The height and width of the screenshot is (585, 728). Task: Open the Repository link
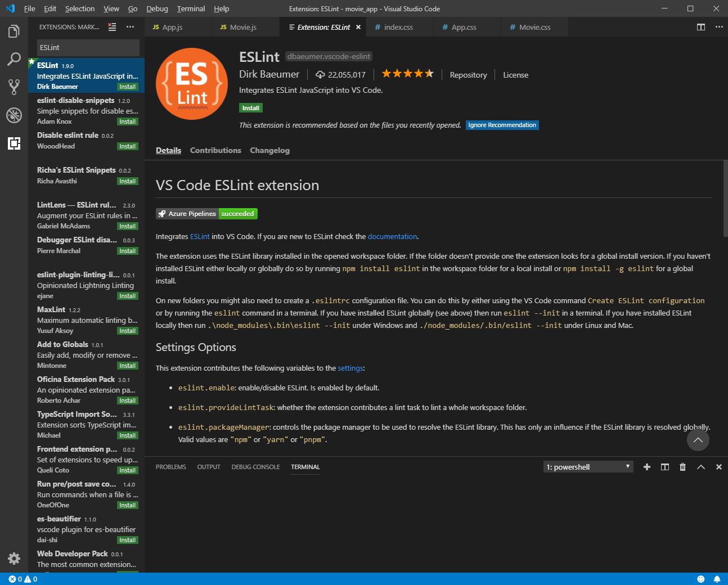[x=468, y=75]
